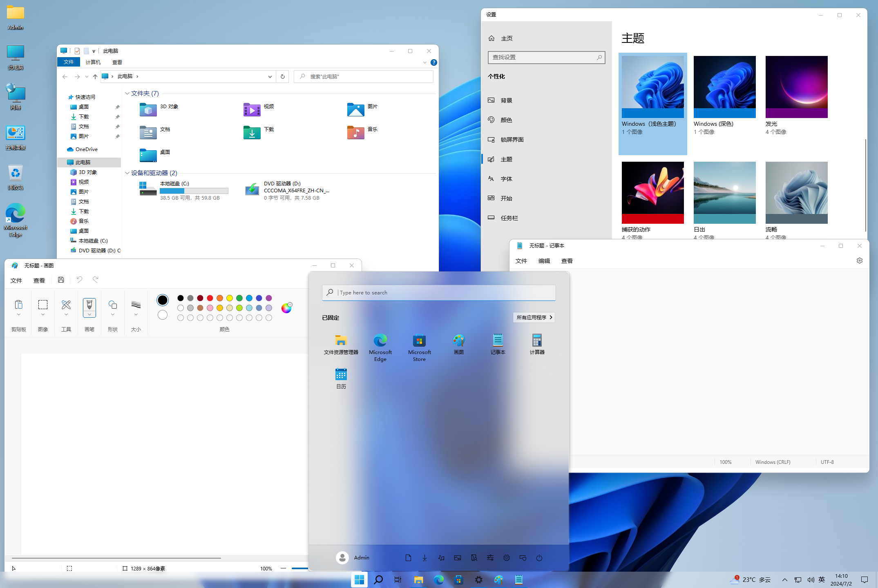
Task: Open the Pictures icon in Start menu footer
Action: click(458, 558)
